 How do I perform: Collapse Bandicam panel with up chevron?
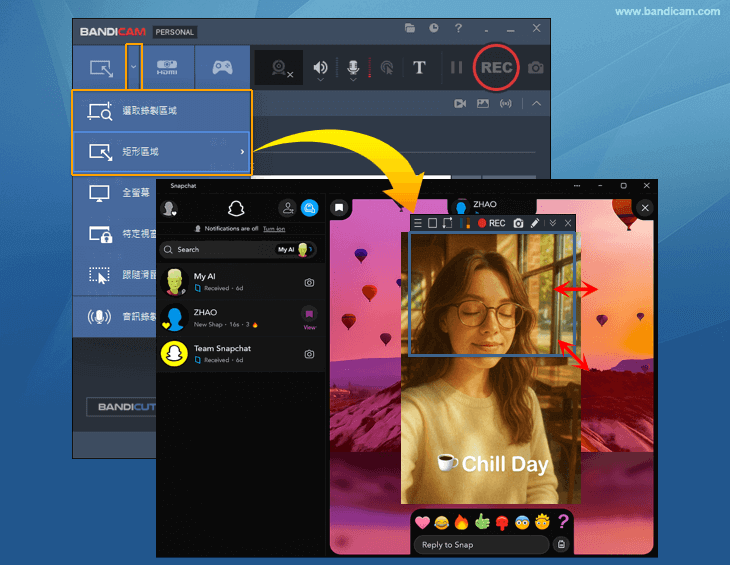pos(536,103)
